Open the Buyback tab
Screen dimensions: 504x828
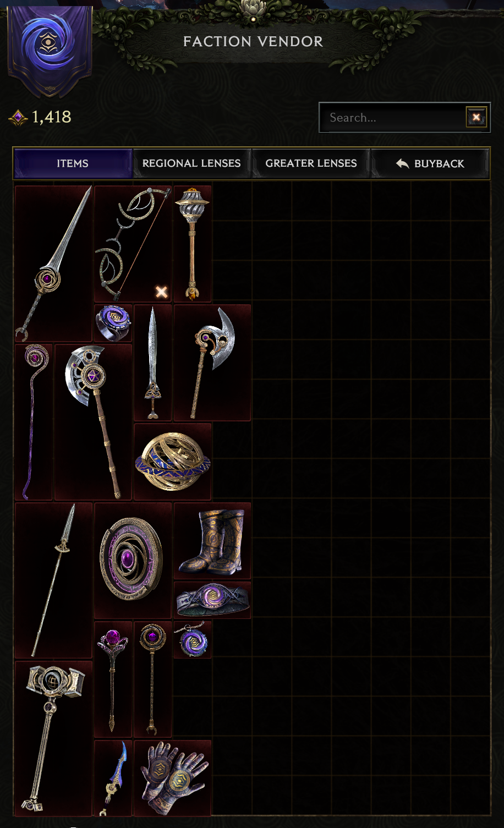430,163
